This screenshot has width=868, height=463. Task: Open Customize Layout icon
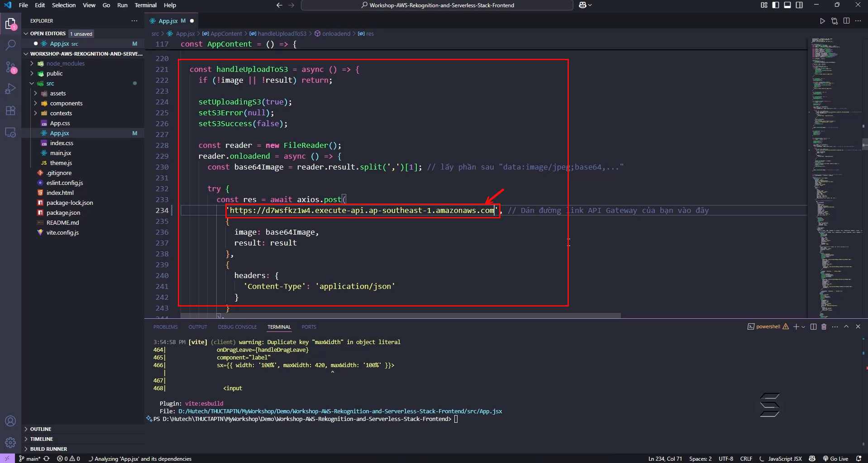pos(764,5)
